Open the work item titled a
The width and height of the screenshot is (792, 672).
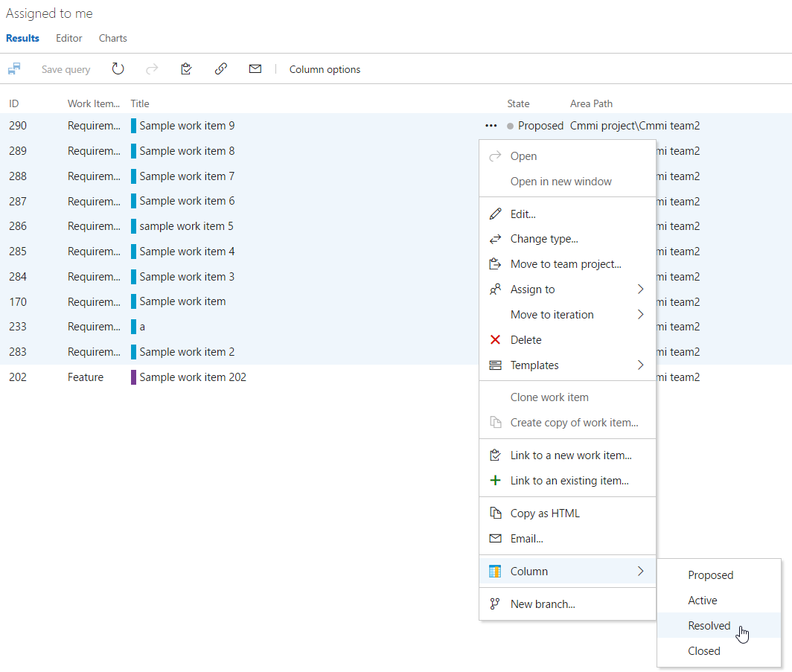pos(142,327)
